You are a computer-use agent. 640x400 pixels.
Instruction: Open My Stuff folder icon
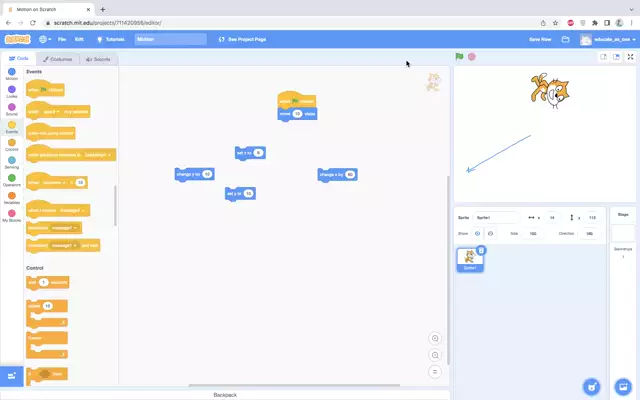[565, 39]
